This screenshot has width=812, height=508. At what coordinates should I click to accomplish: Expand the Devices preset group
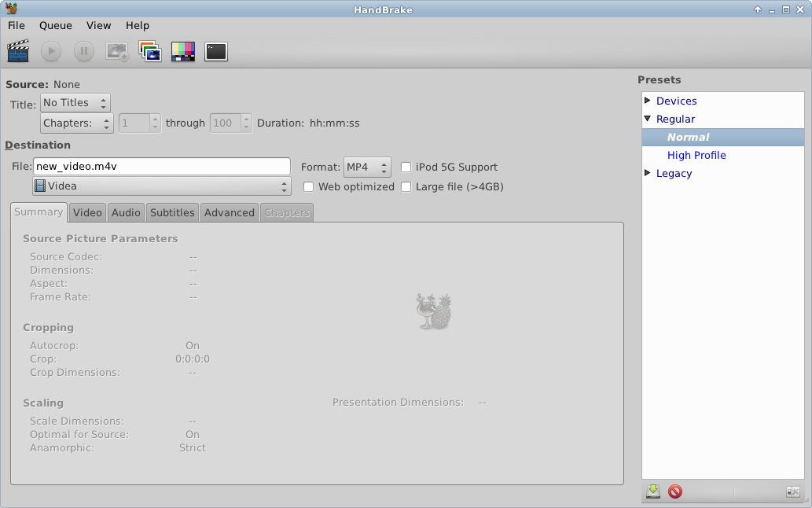648,101
